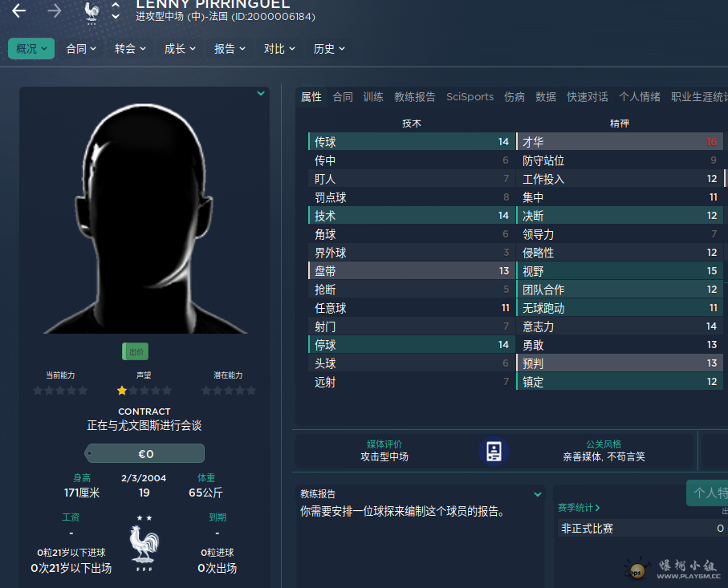Switch to the 伤病 tab
The height and width of the screenshot is (588, 728).
(514, 97)
